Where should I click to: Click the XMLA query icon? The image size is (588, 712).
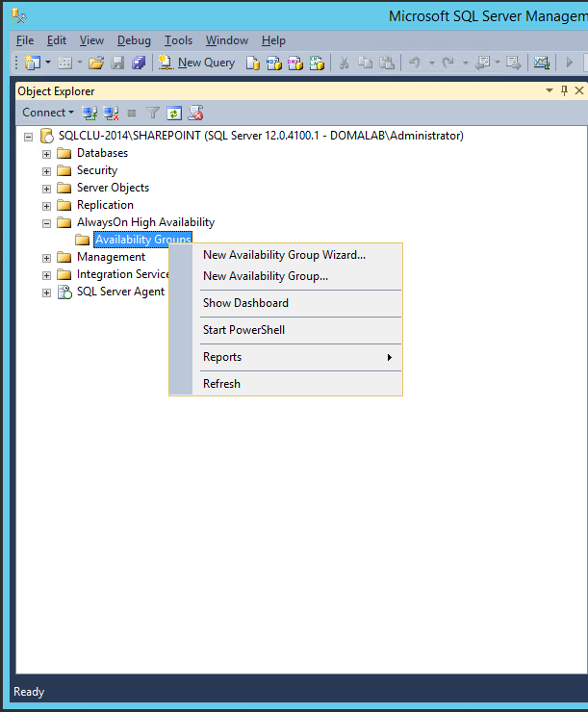pyautogui.click(x=317, y=63)
